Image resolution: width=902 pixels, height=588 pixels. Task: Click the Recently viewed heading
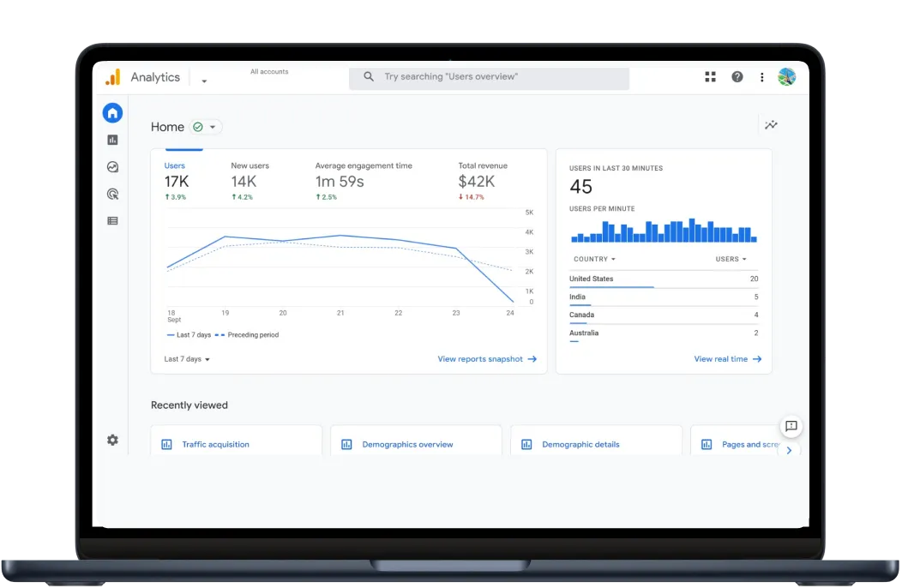tap(189, 405)
